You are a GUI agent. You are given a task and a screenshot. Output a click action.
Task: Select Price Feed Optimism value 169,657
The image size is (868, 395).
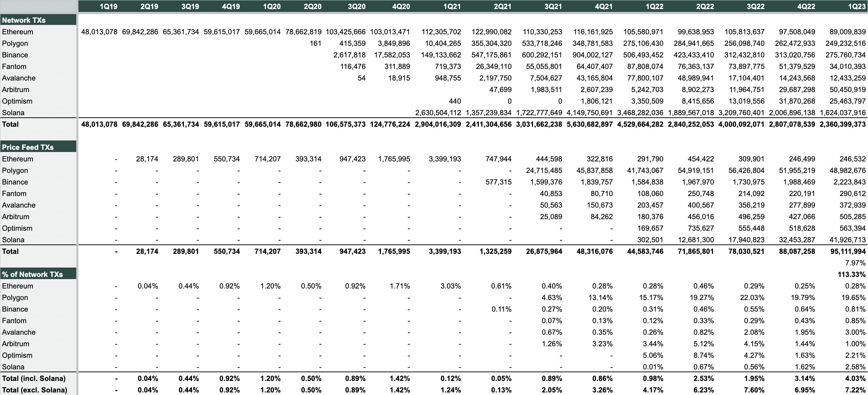[x=650, y=228]
